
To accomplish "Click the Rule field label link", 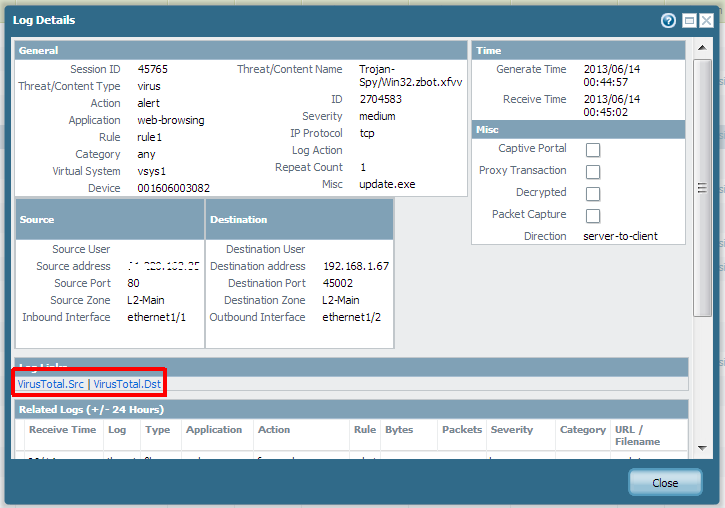I will pos(109,137).
